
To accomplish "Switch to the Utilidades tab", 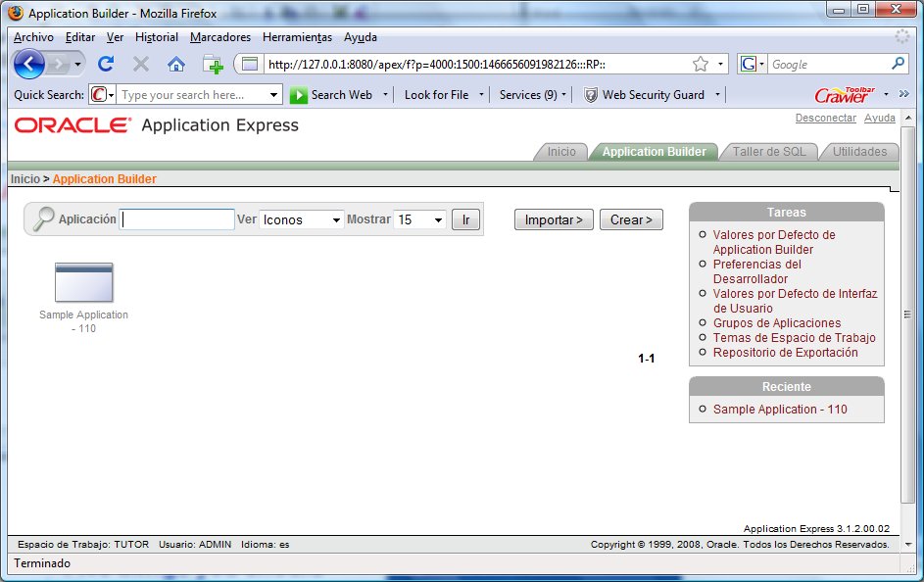I will click(x=859, y=152).
